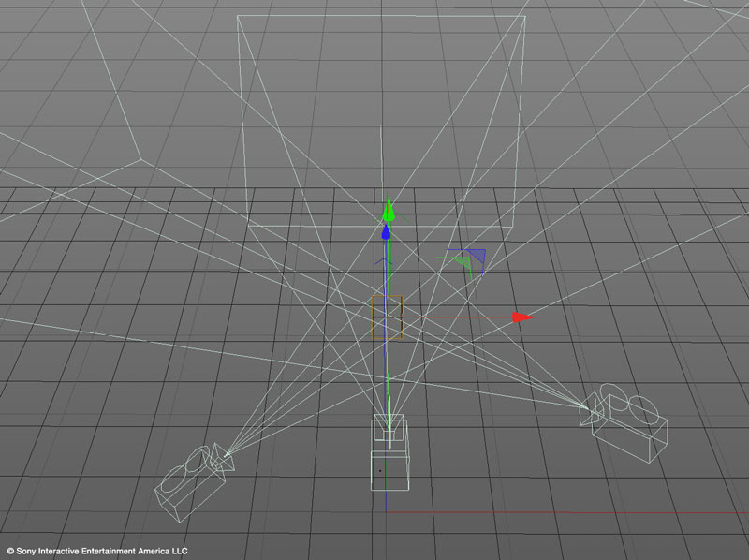Click the green Y-axis arrow handle

point(389,211)
